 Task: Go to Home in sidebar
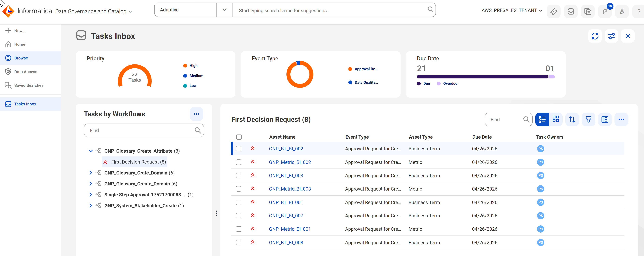[30, 44]
